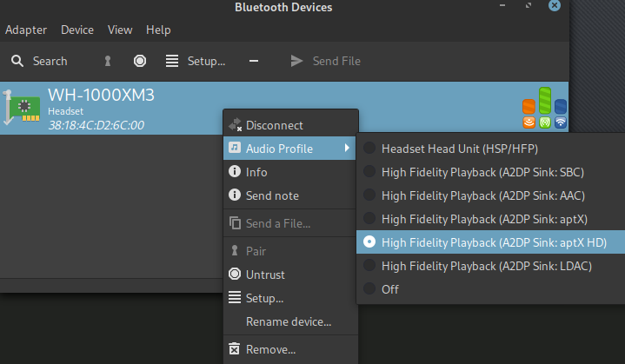This screenshot has width=625, height=364.
Task: Open the View menu
Action: tap(120, 30)
